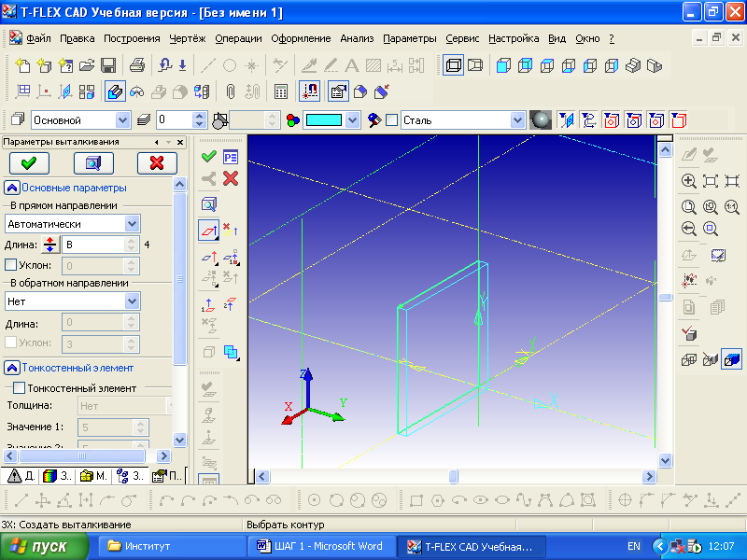Toggle the Уклон checkbox in forward direction
Screen dimensions: 747x560
pos(10,264)
